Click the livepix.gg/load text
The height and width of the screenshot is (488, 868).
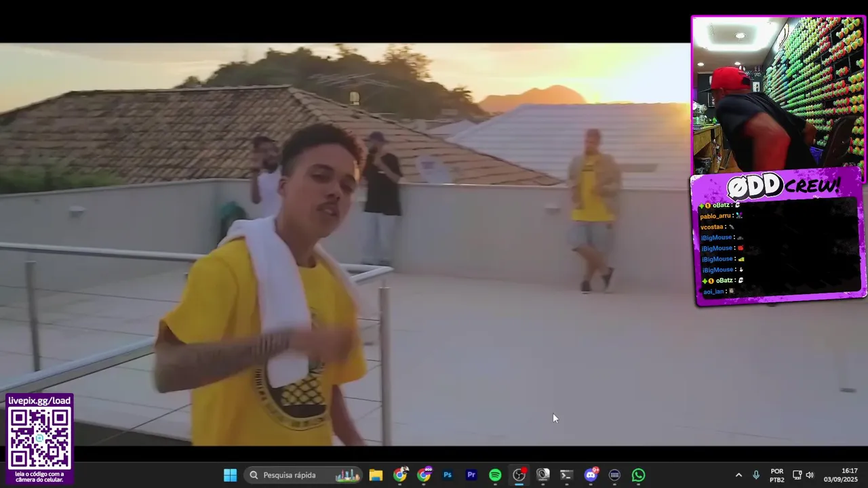(x=39, y=401)
